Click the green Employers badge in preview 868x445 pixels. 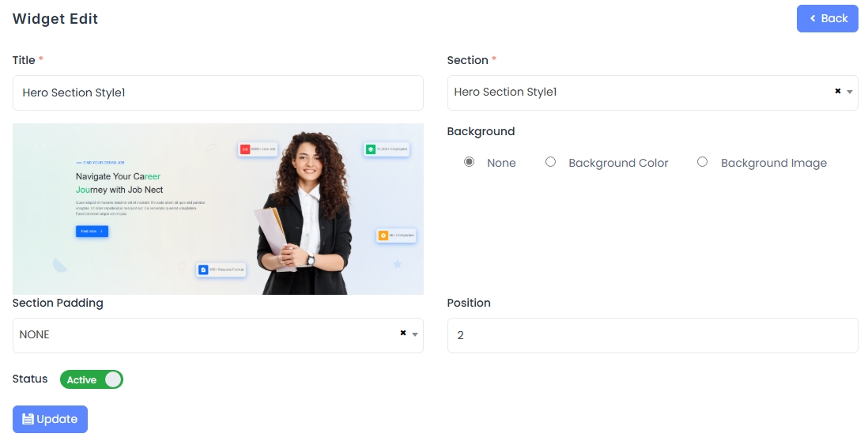click(x=387, y=149)
